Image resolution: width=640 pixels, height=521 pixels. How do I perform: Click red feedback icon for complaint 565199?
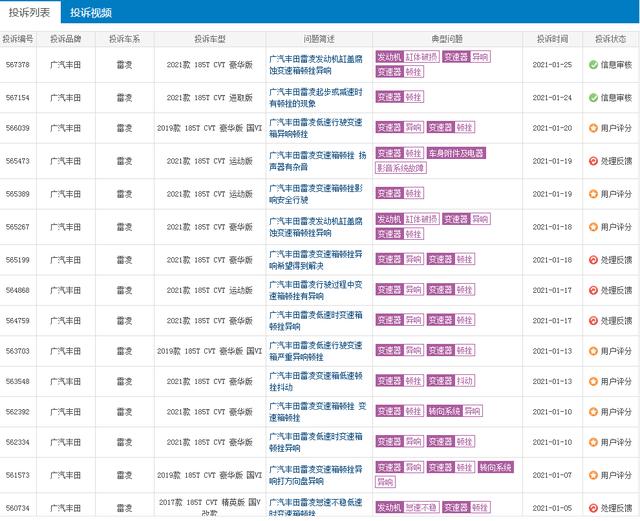click(x=593, y=260)
